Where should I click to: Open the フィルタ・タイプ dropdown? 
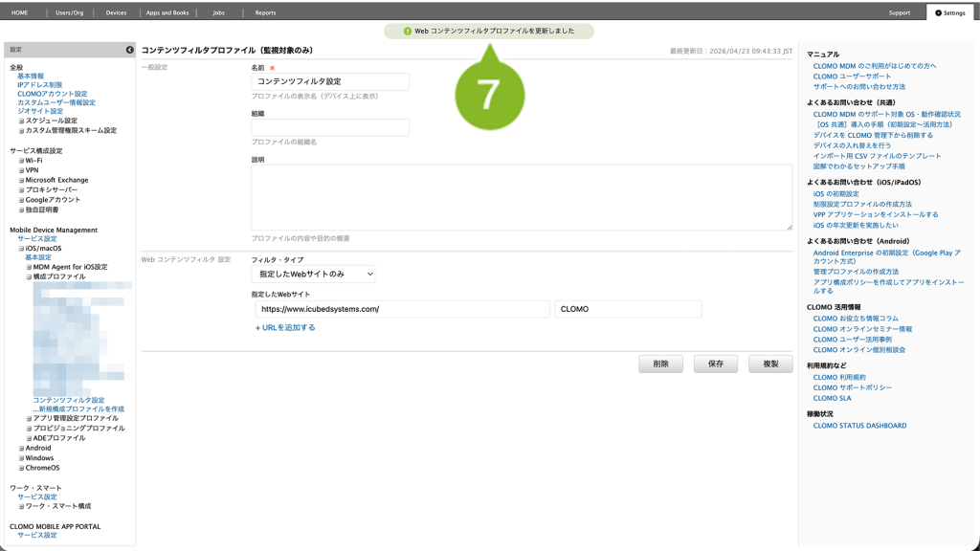(x=313, y=275)
